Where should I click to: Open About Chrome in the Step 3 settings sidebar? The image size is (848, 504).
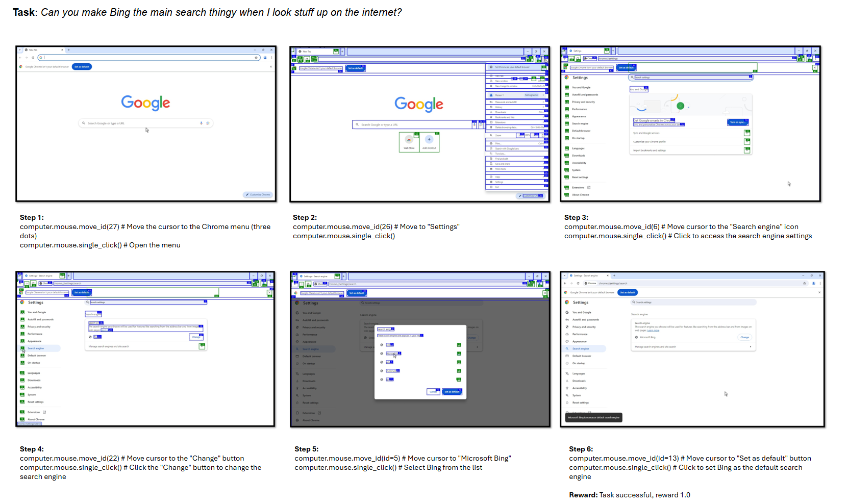click(580, 195)
